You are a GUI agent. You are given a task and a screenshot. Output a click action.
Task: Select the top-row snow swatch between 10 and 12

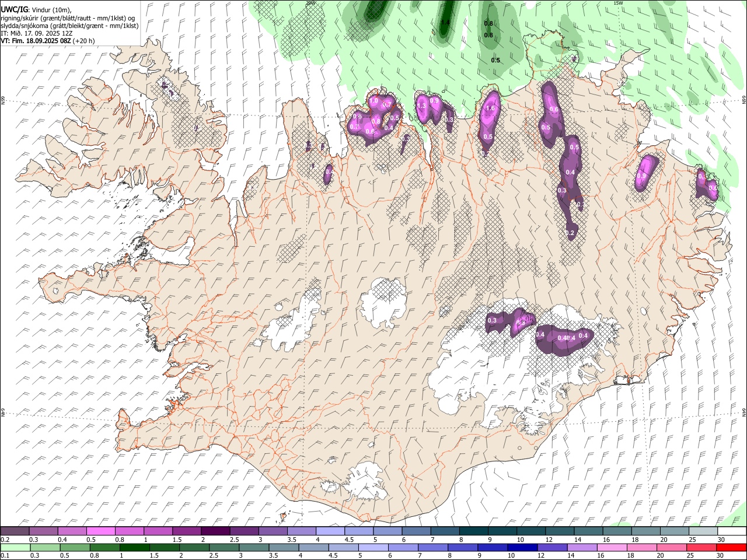(530, 531)
